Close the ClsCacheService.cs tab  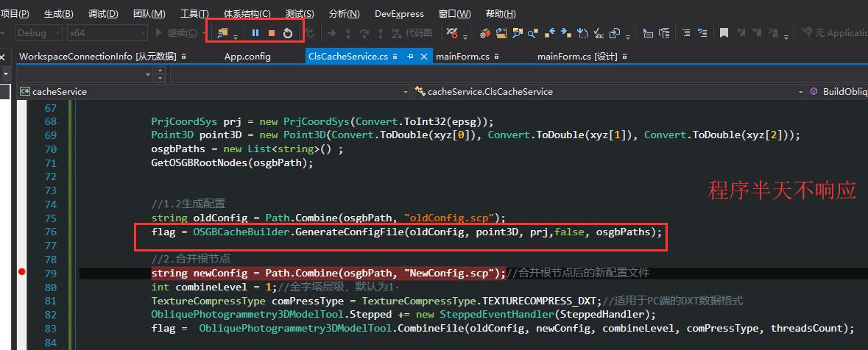(424, 57)
